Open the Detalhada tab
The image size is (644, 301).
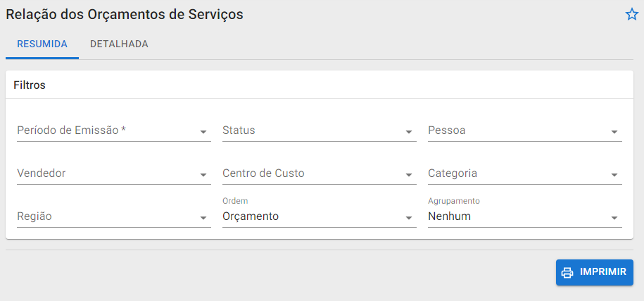(x=119, y=44)
